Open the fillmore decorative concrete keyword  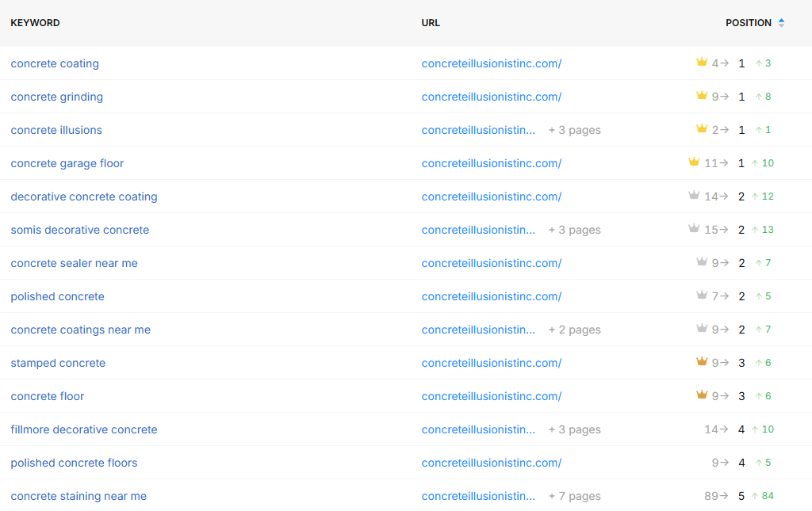tap(84, 429)
